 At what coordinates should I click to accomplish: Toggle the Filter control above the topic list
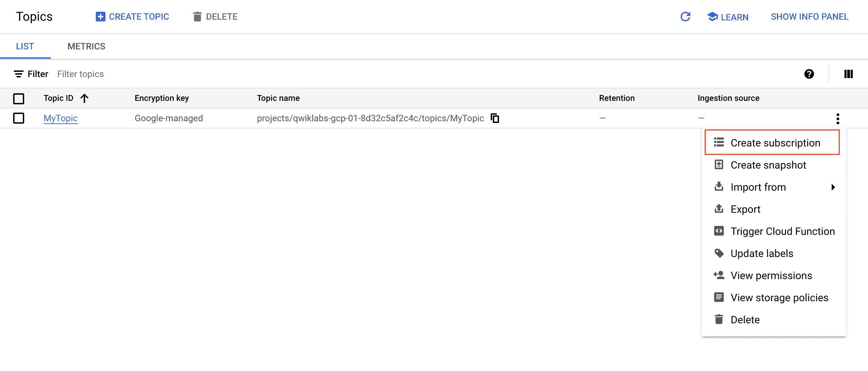pyautogui.click(x=30, y=74)
